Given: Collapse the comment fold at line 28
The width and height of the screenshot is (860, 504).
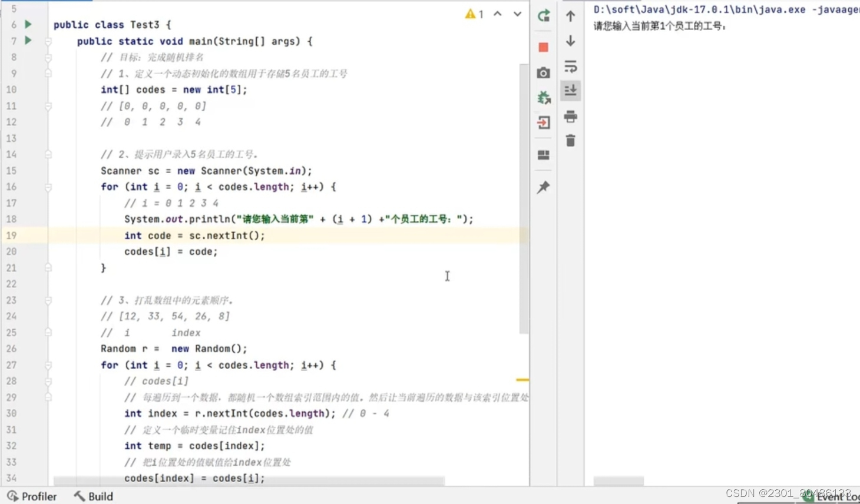Looking at the screenshot, I should click(x=48, y=381).
